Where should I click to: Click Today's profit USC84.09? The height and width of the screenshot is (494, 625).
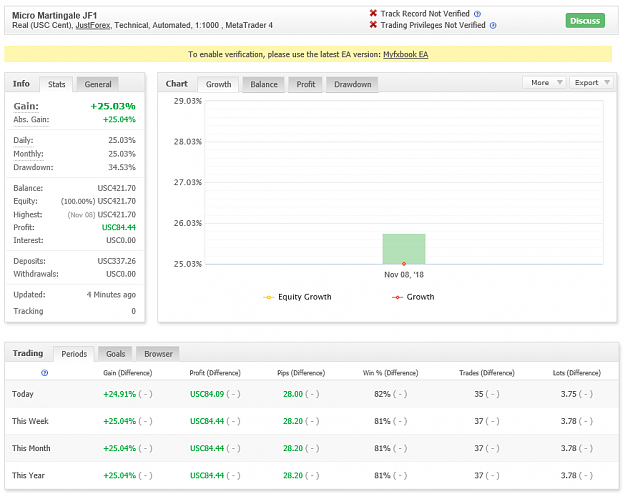pos(207,394)
